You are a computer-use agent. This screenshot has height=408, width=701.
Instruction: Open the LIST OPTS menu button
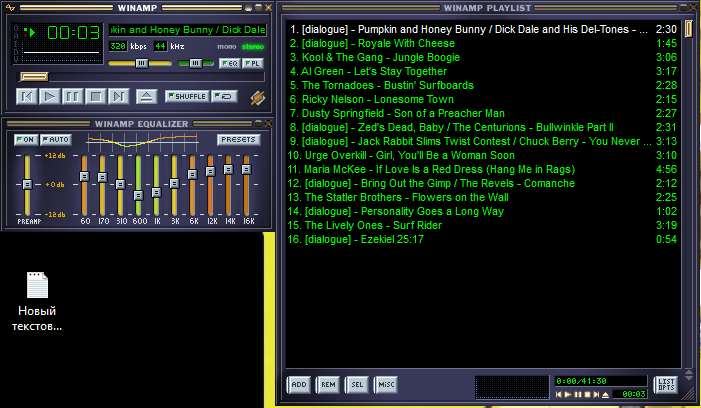(x=666, y=385)
